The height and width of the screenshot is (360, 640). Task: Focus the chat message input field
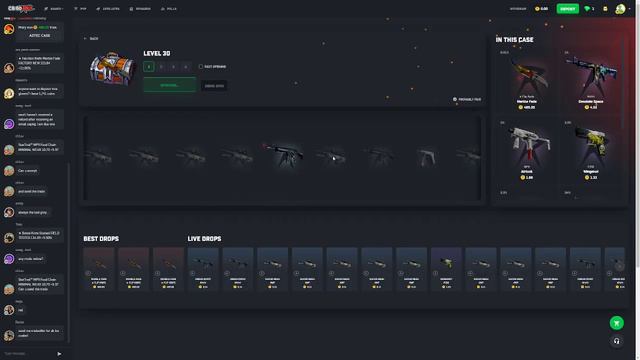[29, 353]
